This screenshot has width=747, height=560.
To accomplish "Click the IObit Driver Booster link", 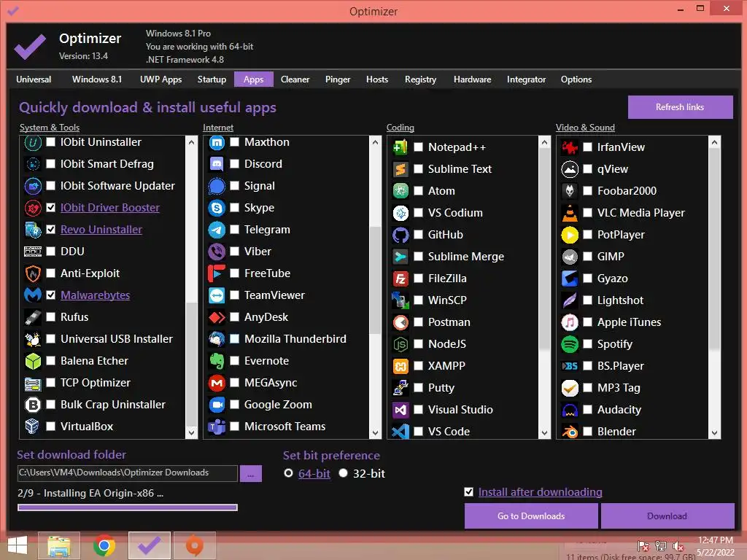I will coord(110,208).
